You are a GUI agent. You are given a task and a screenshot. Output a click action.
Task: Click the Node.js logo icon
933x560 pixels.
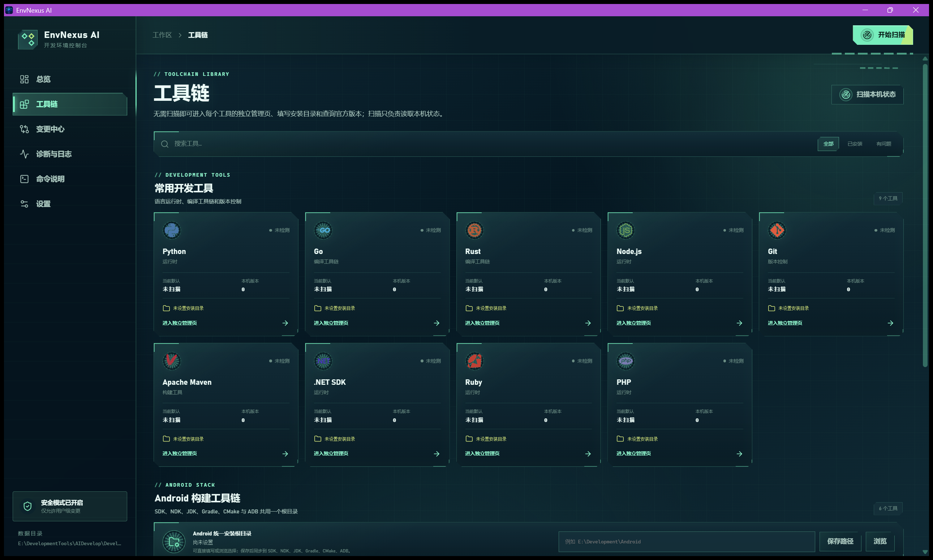pyautogui.click(x=626, y=230)
